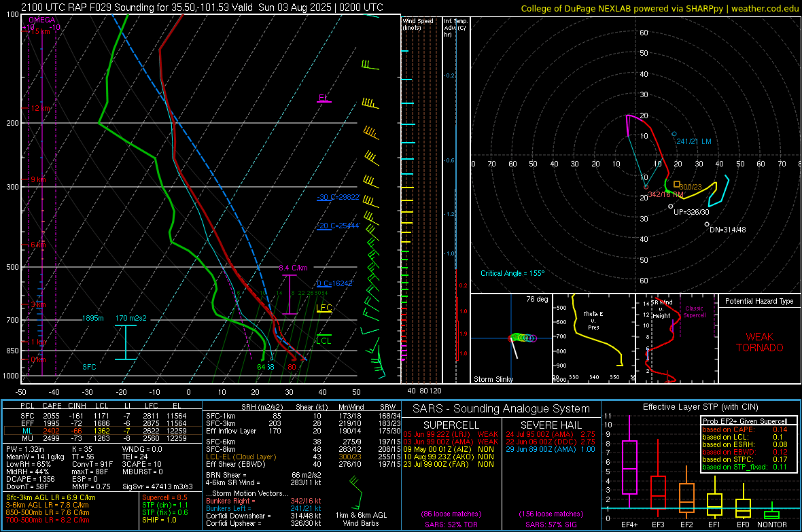Click the '76 deg' slinky tilt value
This screenshot has height=532, width=802.
[537, 299]
